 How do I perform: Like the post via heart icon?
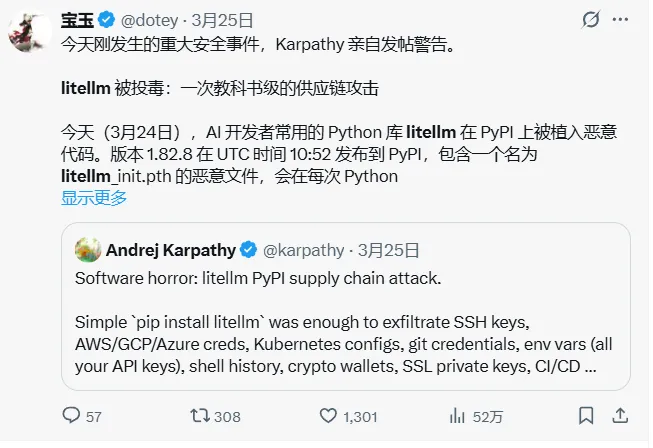pyautogui.click(x=328, y=415)
